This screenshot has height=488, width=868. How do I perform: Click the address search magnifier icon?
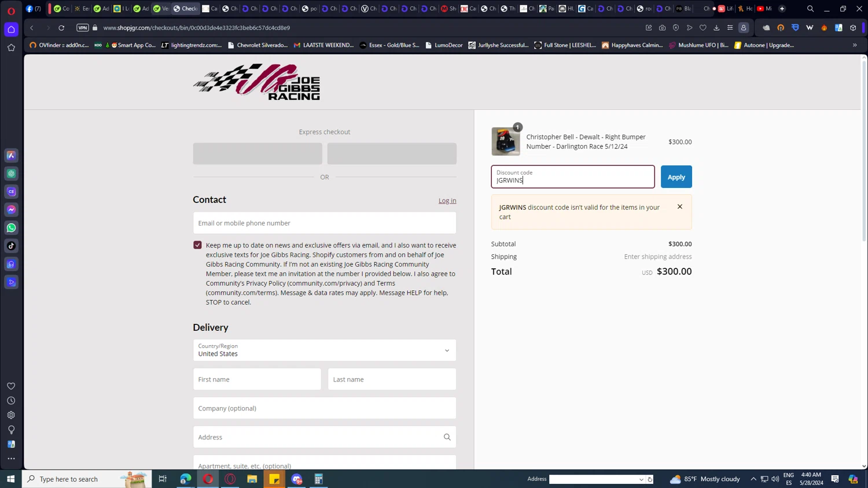447,437
